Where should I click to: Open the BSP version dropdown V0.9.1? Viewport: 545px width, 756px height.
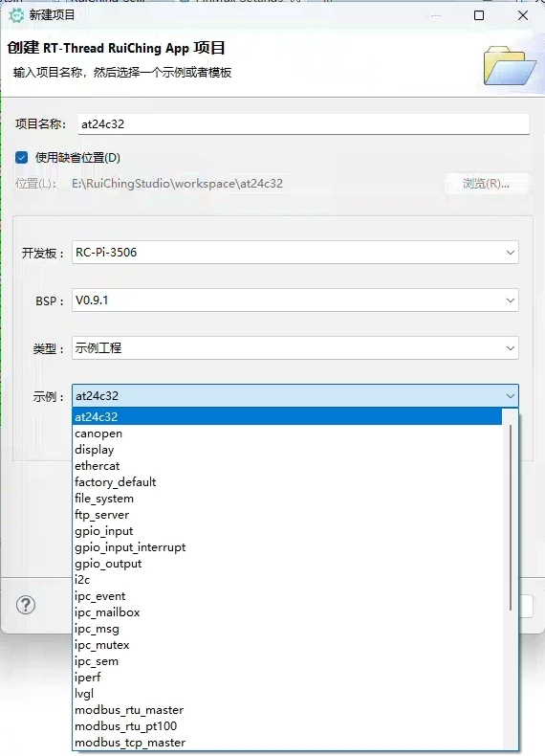tap(294, 300)
